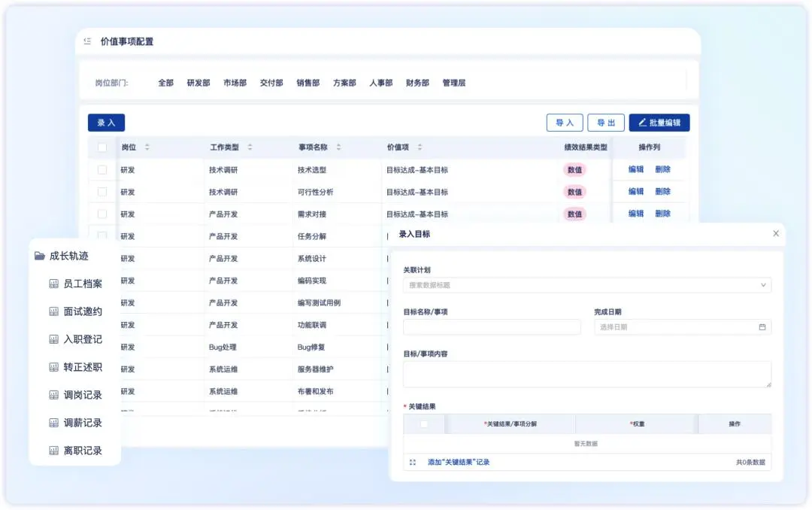The height and width of the screenshot is (510, 812).
Task: Open 离职记录 in the sidebar
Action: pos(83,451)
